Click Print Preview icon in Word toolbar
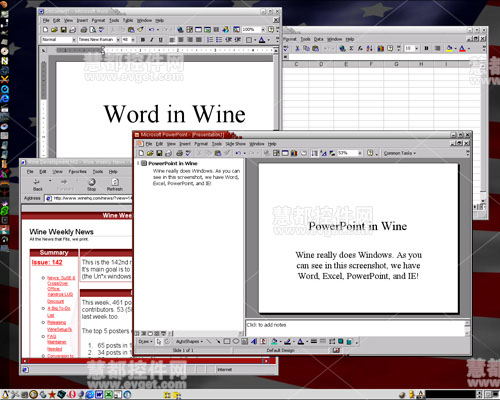The width and height of the screenshot is (500, 400). [x=93, y=30]
